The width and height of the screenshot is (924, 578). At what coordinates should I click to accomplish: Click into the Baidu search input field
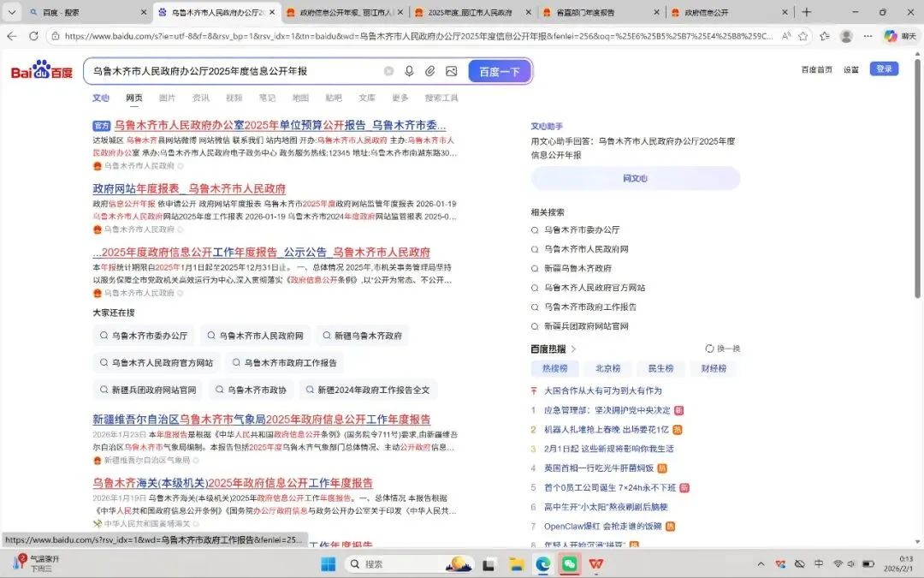pyautogui.click(x=234, y=71)
